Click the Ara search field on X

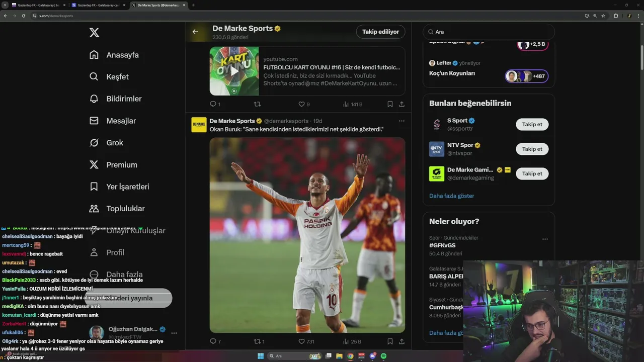pyautogui.click(x=489, y=32)
